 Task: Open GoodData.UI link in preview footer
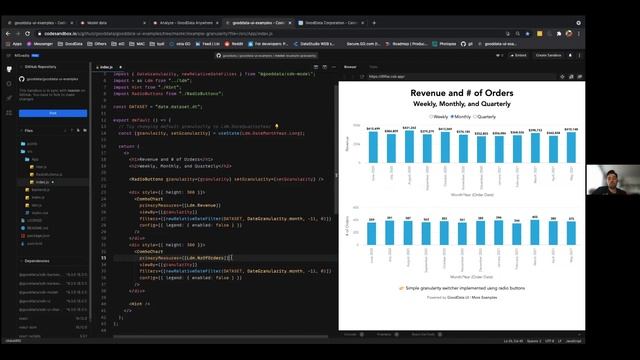(458, 298)
